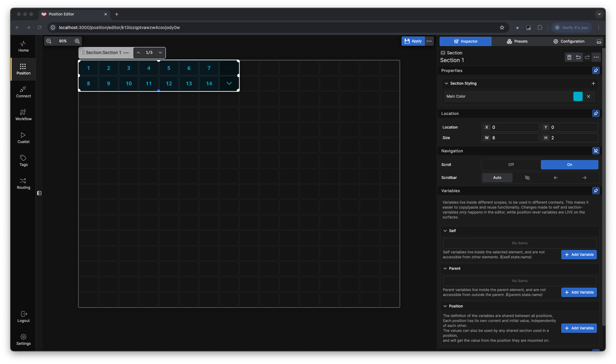Viewport: 616px width, 364px height.
Task: Click the Verify it's you button
Action: [571, 28]
